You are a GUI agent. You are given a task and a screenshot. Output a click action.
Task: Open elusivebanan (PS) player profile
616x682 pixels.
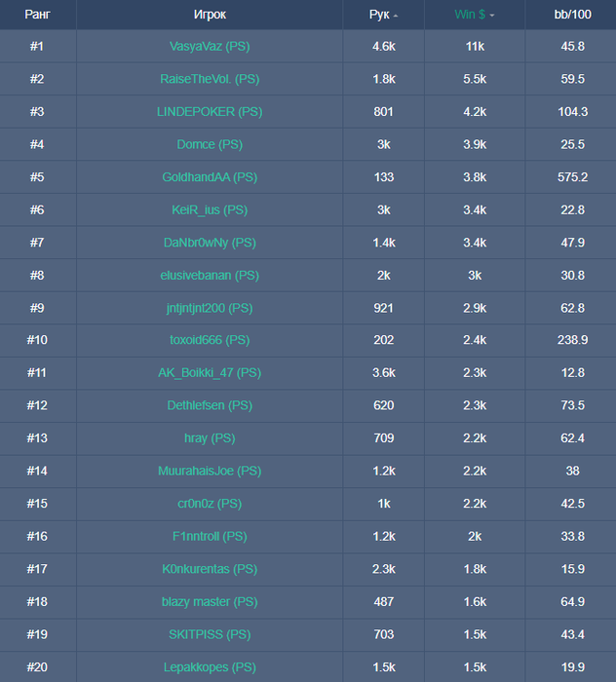coord(210,276)
